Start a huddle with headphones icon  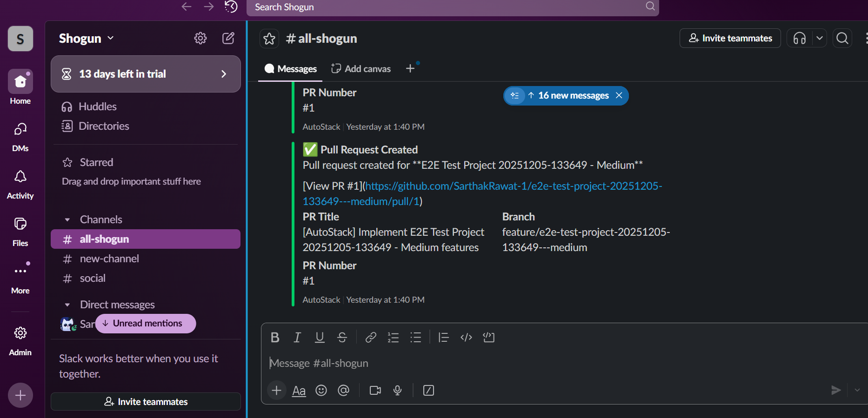pos(800,38)
